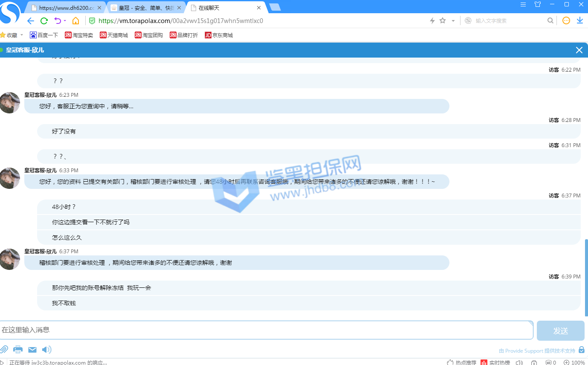Bookmark page with the star icon
This screenshot has width=588, height=365.
tap(443, 20)
